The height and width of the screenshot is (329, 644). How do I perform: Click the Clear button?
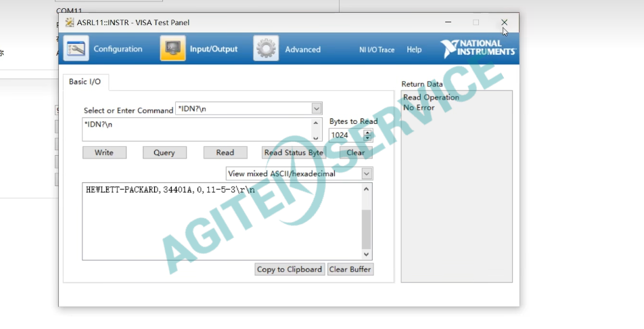tap(356, 152)
